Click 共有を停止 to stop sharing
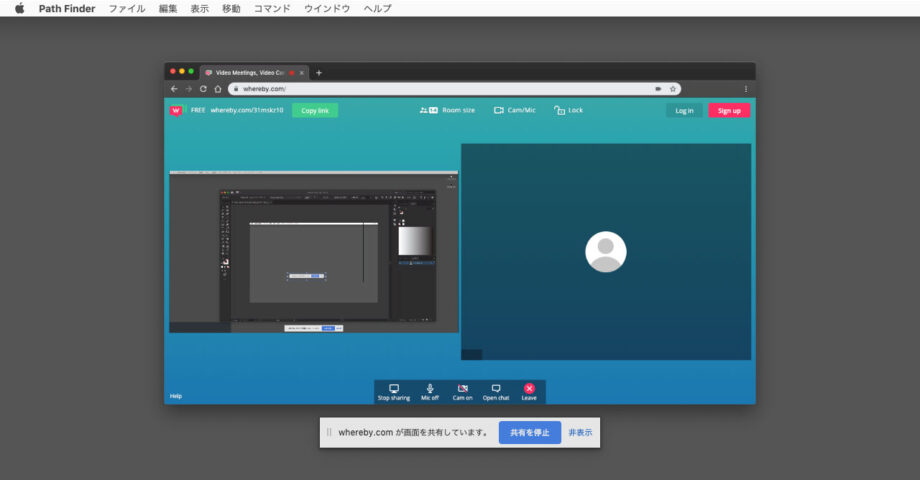 coord(530,432)
